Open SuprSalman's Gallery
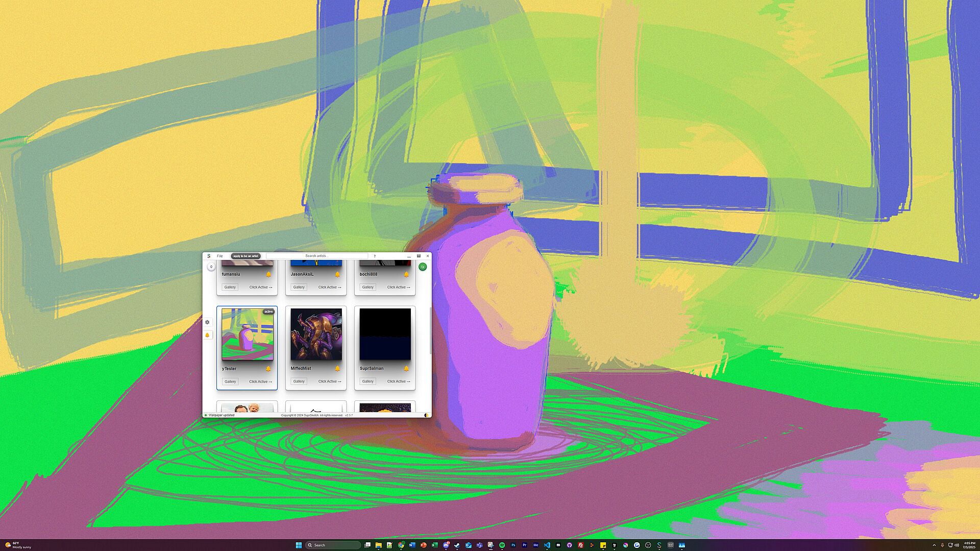 (368, 381)
